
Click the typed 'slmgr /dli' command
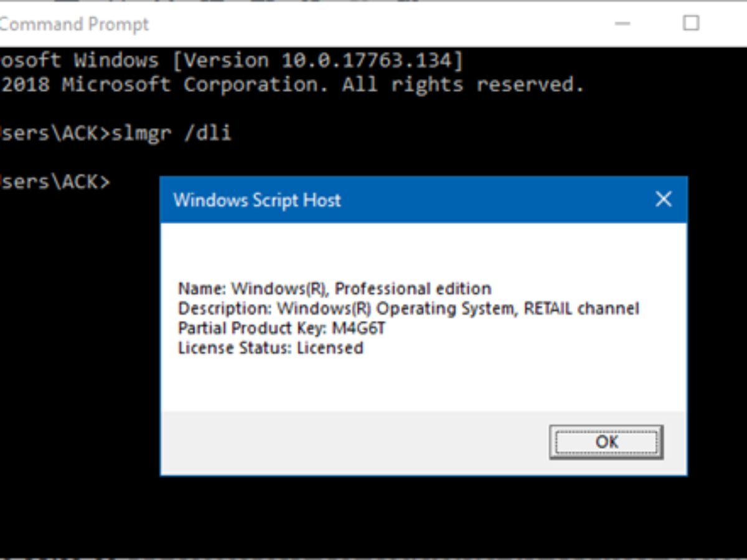coord(171,133)
